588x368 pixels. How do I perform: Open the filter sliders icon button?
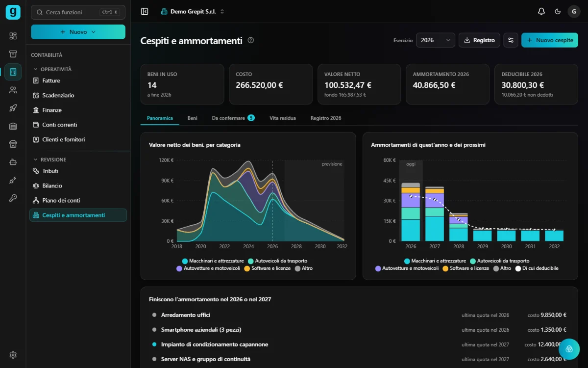511,40
